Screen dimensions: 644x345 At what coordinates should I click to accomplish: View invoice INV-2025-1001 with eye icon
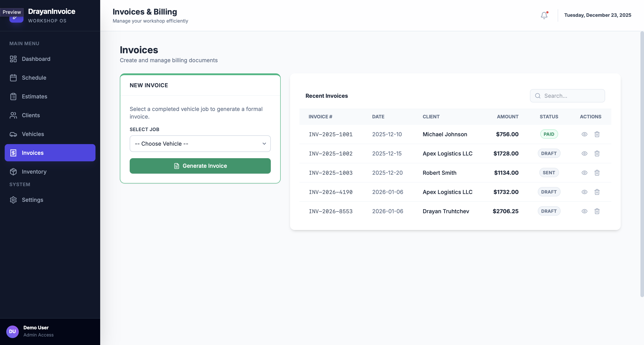click(x=584, y=134)
